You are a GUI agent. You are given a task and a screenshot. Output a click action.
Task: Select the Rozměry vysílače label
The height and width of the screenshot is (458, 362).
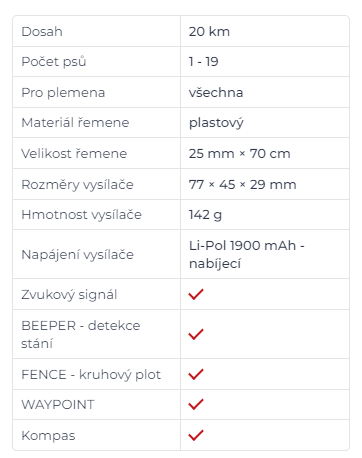tap(77, 185)
